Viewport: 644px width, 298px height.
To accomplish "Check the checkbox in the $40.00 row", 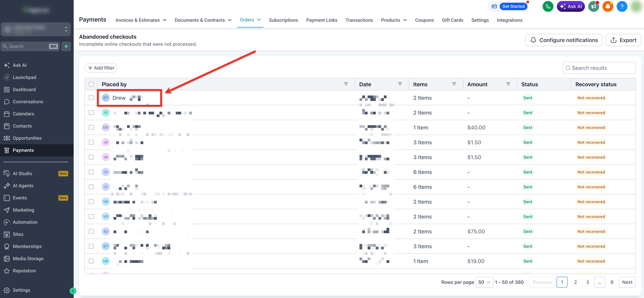I will tap(91, 127).
